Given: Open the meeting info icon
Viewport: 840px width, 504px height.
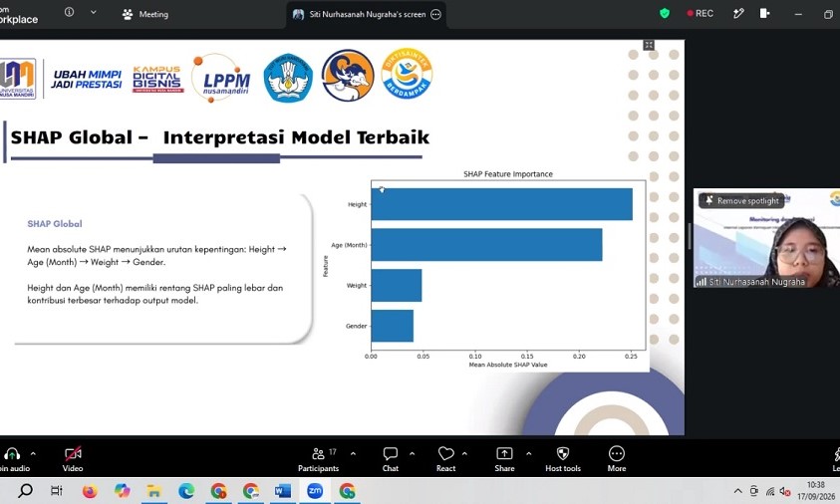Looking at the screenshot, I should [x=69, y=12].
